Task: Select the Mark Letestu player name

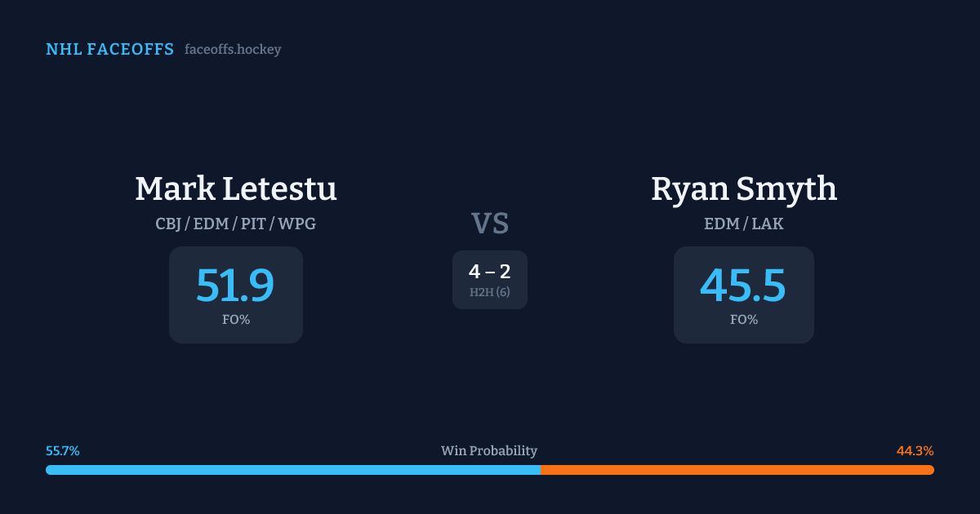Action: pos(236,189)
